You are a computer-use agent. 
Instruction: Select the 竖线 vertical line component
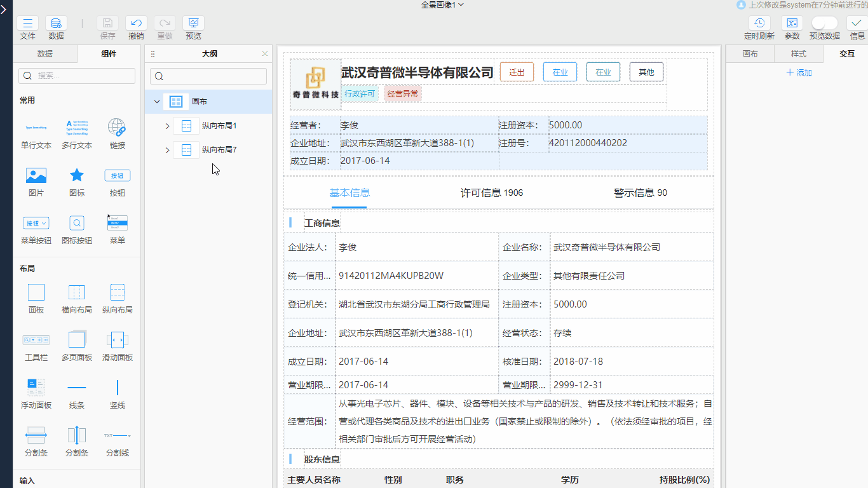(118, 394)
